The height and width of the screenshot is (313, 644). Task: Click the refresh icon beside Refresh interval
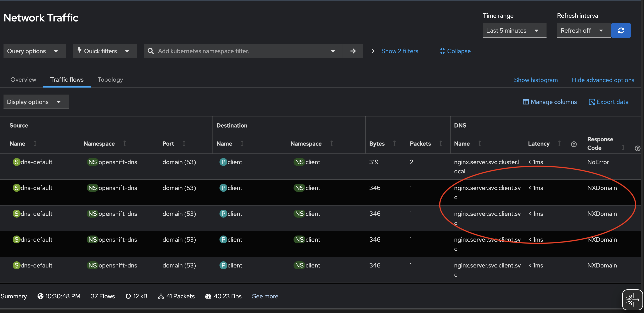click(x=621, y=30)
